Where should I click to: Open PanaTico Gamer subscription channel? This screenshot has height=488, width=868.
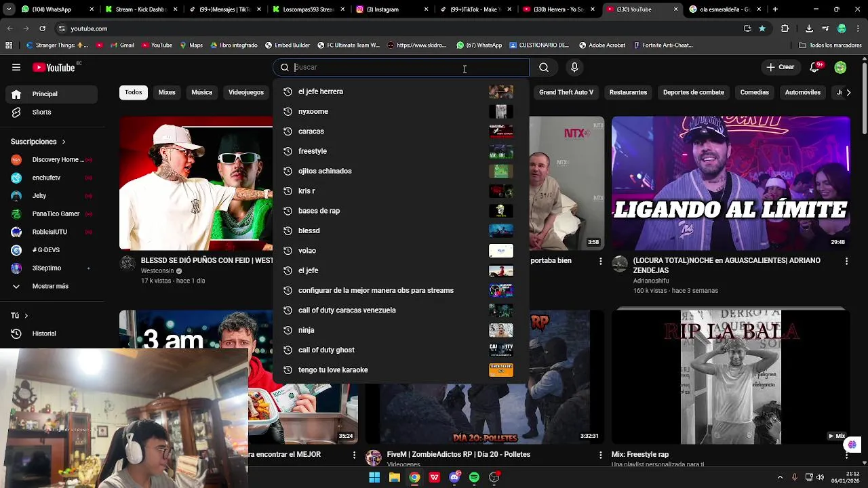click(x=52, y=213)
